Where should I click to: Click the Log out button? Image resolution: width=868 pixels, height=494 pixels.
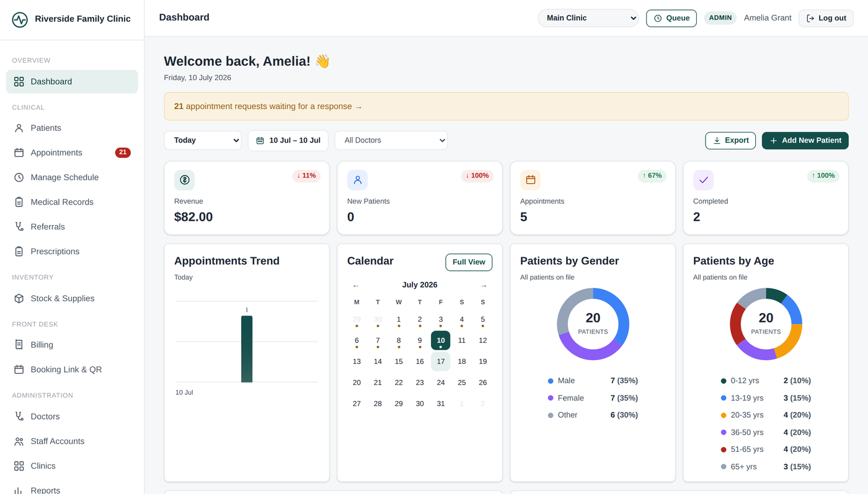coord(826,18)
